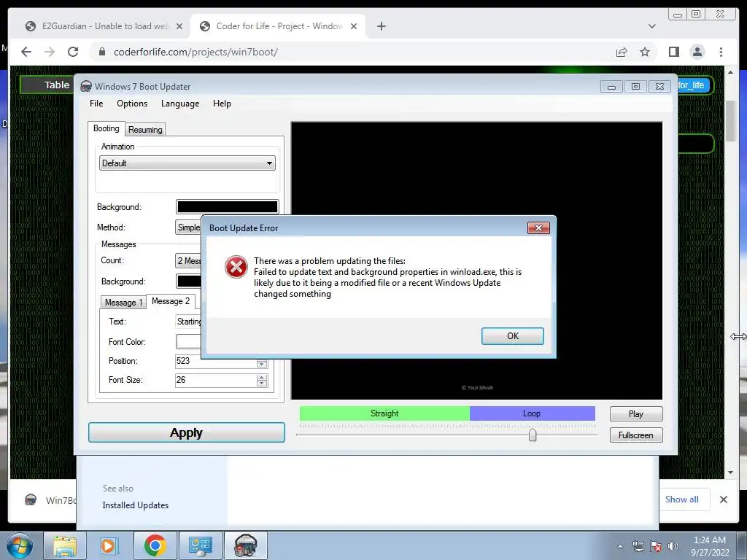Image resolution: width=747 pixels, height=560 pixels.
Task: Click Chrome icon in taskbar
Action: [x=155, y=545]
